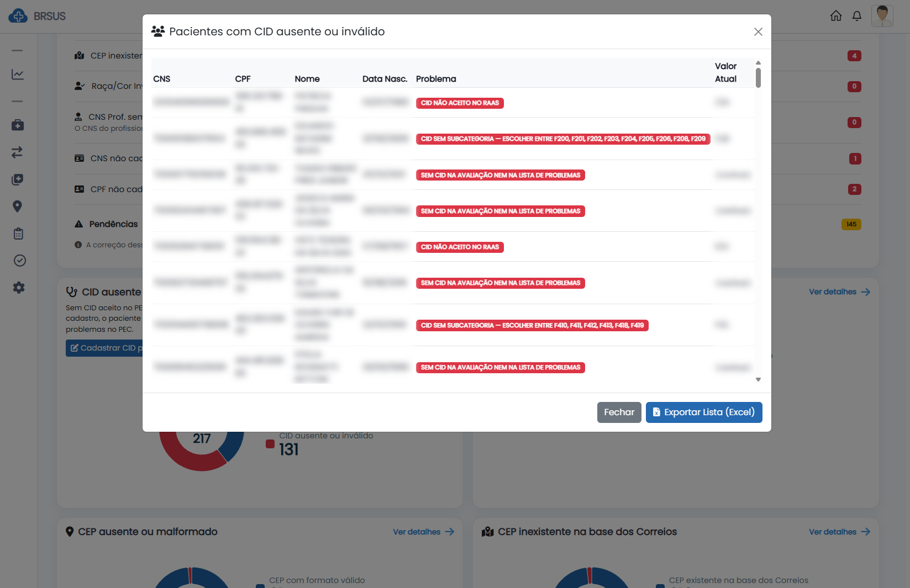Click the Data Nasc. column header

click(x=385, y=79)
